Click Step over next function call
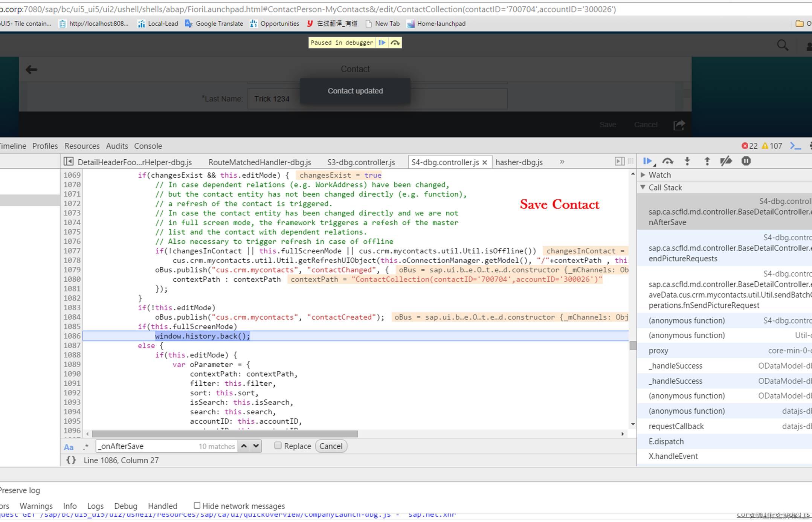Image resolution: width=812 pixels, height=522 pixels. click(667, 162)
